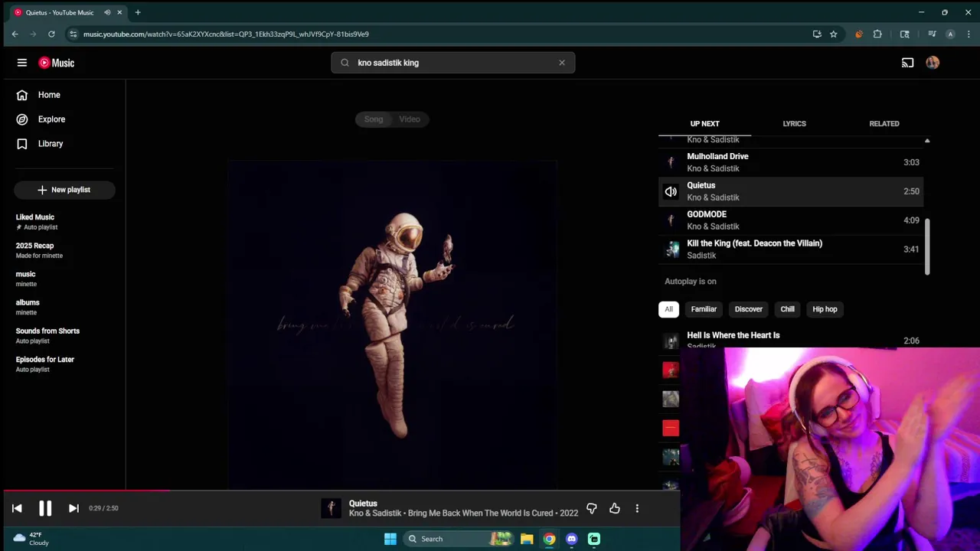This screenshot has height=551, width=980.
Task: Select the Hip hop filter chip
Action: point(825,309)
